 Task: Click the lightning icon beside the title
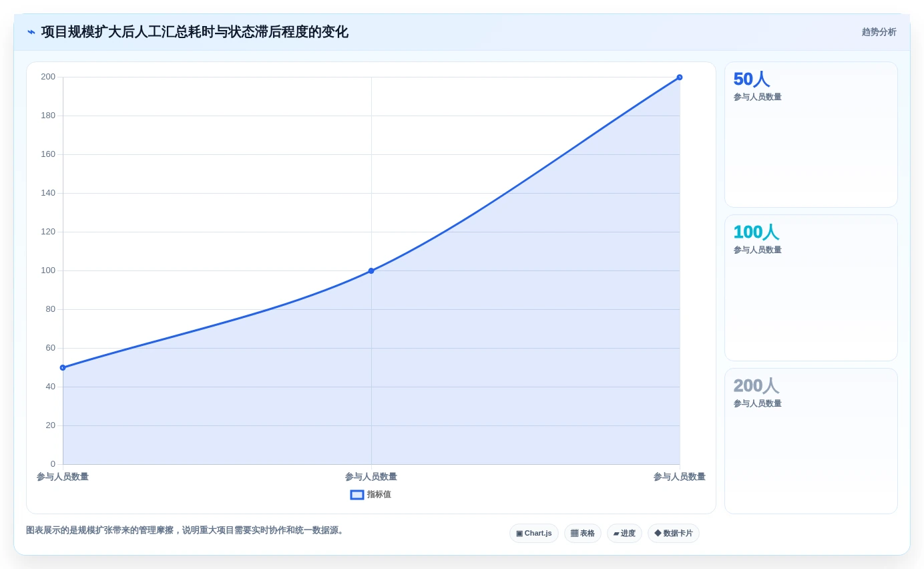click(x=31, y=32)
